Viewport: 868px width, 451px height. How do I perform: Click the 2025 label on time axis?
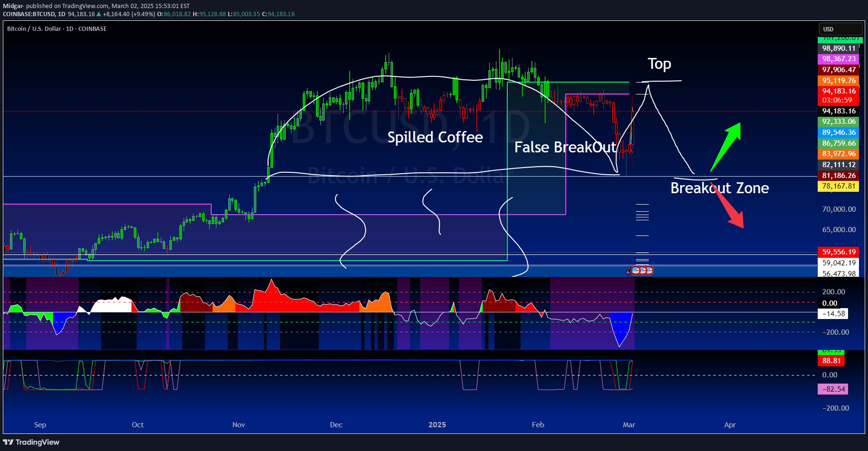pos(437,425)
